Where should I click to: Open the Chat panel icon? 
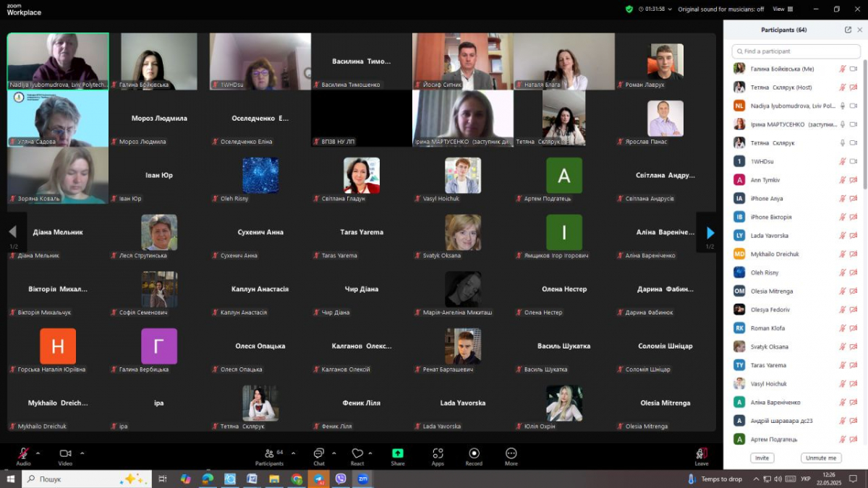tap(318, 453)
